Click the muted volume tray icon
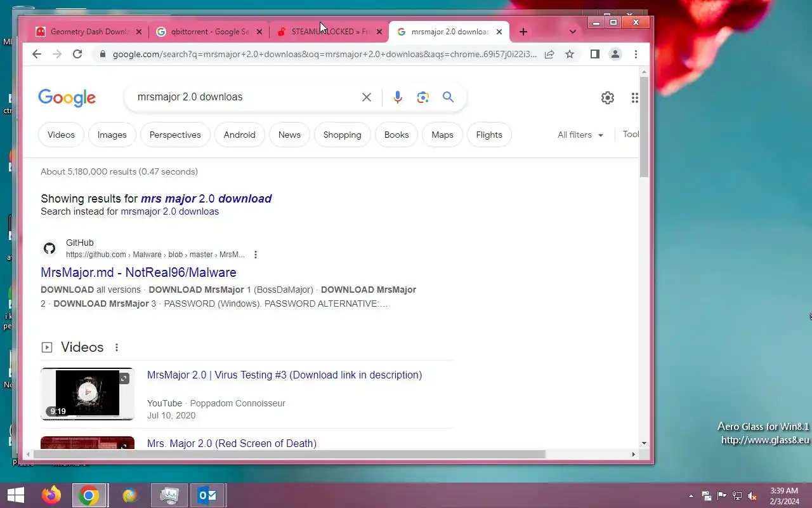The width and height of the screenshot is (812, 508). [x=752, y=496]
